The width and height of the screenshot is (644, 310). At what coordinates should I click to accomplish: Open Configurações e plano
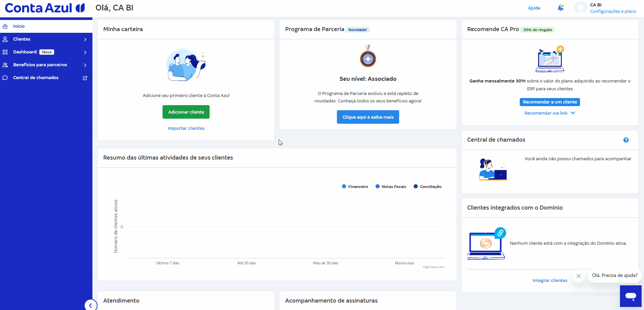point(613,11)
